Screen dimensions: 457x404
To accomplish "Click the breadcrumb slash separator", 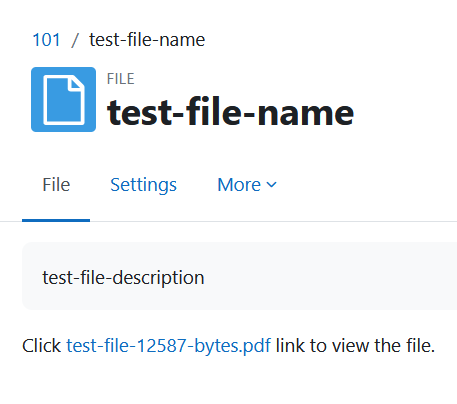I will [x=75, y=40].
